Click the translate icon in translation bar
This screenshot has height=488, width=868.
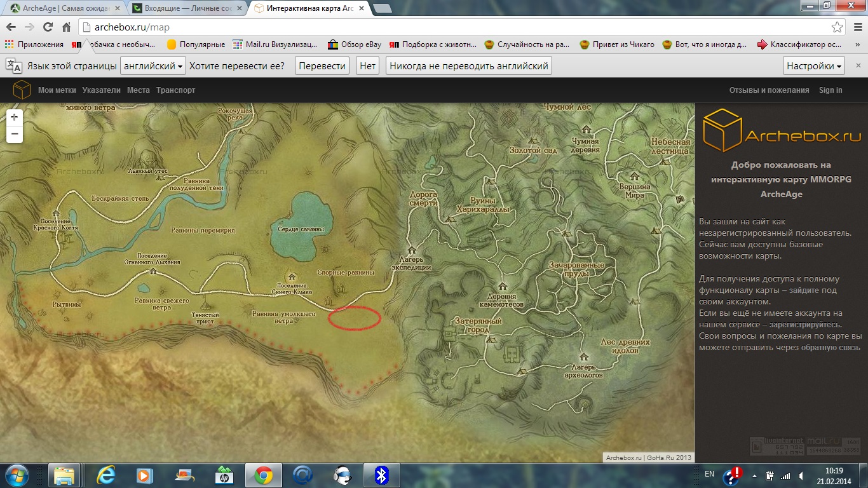tap(13, 66)
